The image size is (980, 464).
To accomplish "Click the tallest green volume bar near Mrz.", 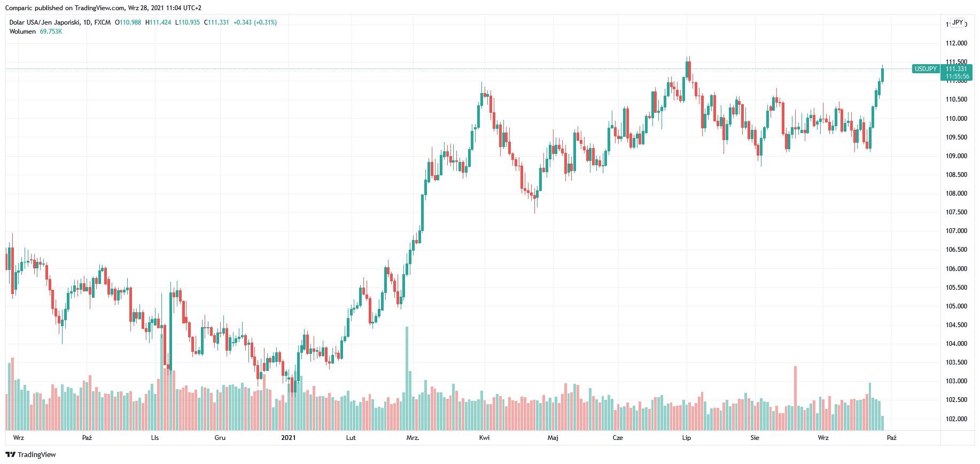I will (407, 378).
